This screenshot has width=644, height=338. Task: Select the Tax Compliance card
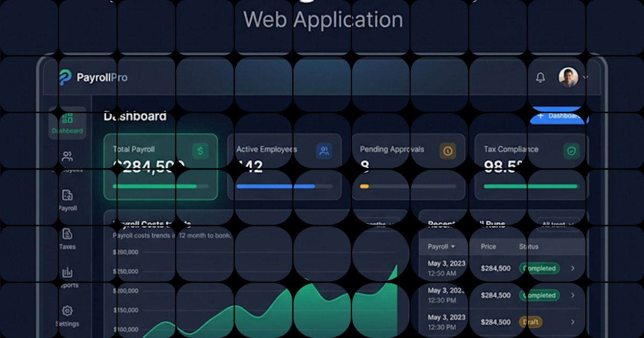coord(531,166)
